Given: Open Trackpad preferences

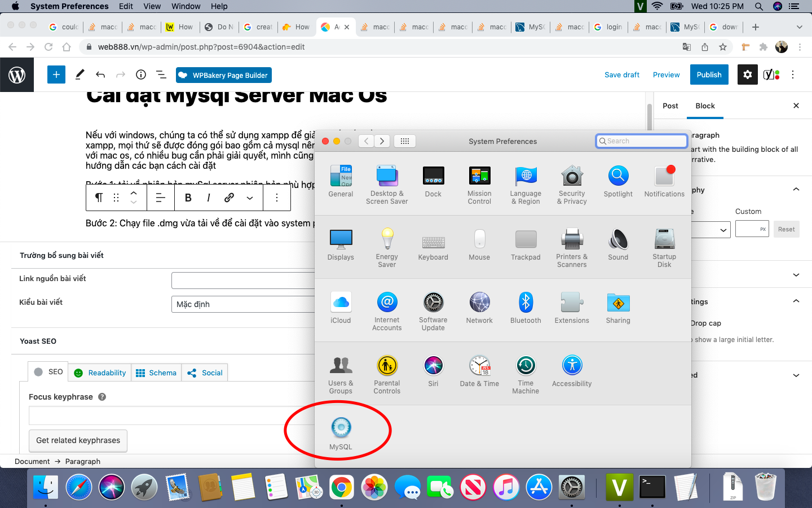Looking at the screenshot, I should [526, 245].
